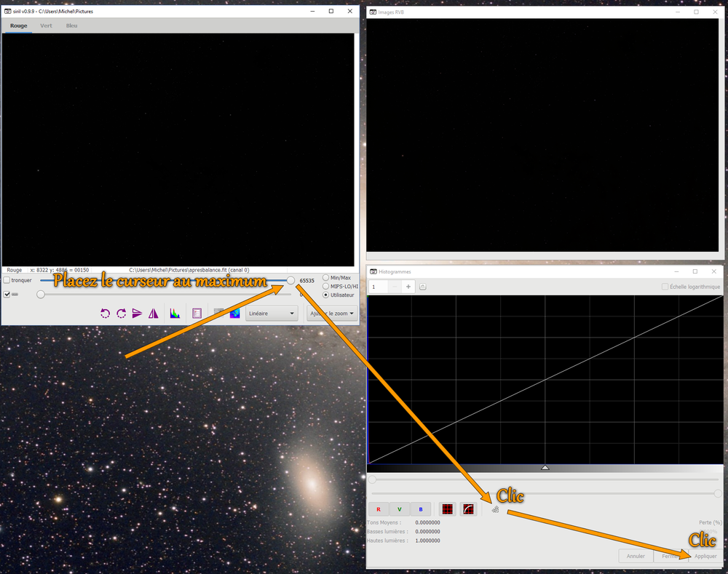728x574 pixels.
Task: Click the pixel coordinates readout x: 8322
Action: point(60,270)
